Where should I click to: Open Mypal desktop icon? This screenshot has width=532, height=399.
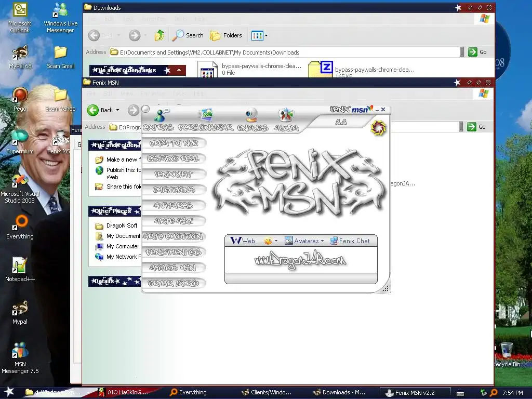(20, 312)
